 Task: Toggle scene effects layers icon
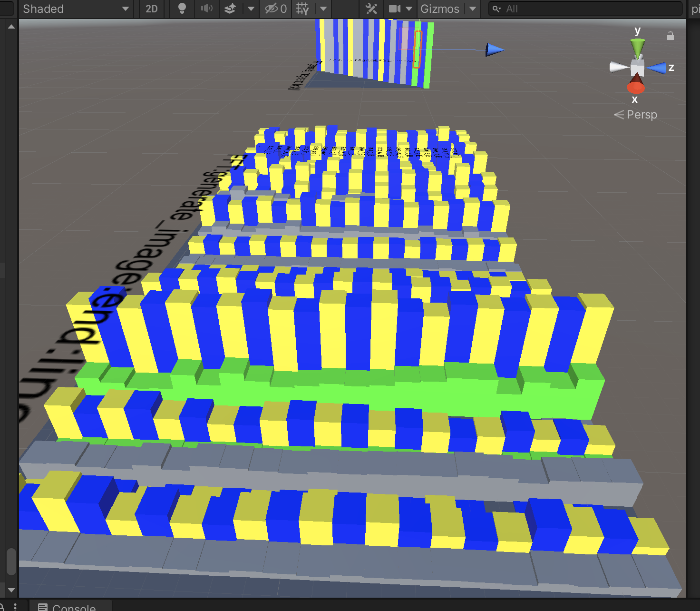click(230, 9)
